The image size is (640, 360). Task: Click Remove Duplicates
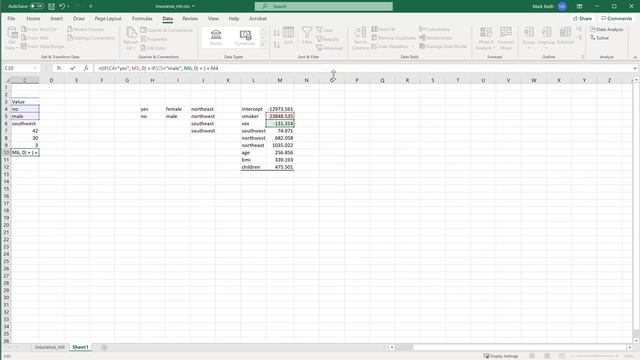point(393,38)
